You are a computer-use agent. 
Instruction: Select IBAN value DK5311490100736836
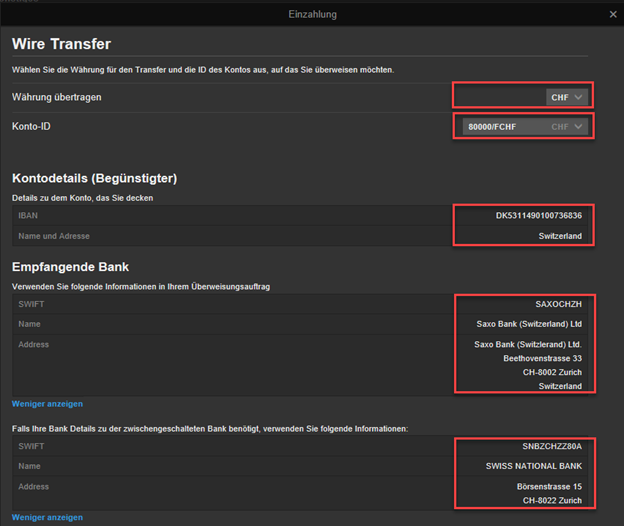click(538, 216)
